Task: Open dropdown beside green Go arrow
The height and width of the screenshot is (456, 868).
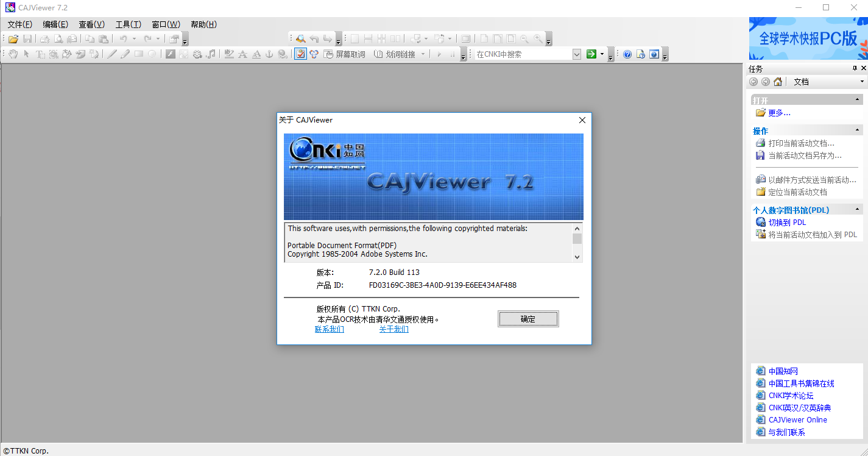Action: coord(602,54)
